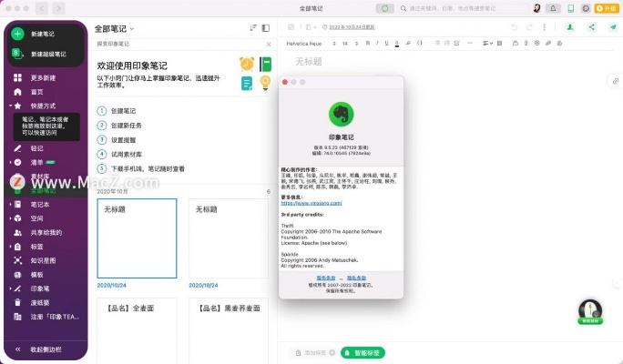623x364 pixels.
Task: Open 轻记 pen icon in sidebar
Action: pos(17,148)
